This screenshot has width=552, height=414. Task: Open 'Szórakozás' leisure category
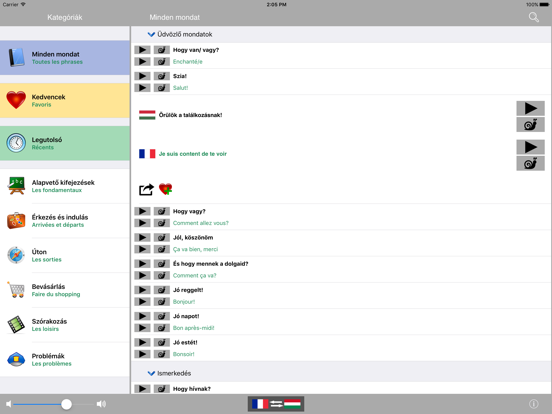65,325
